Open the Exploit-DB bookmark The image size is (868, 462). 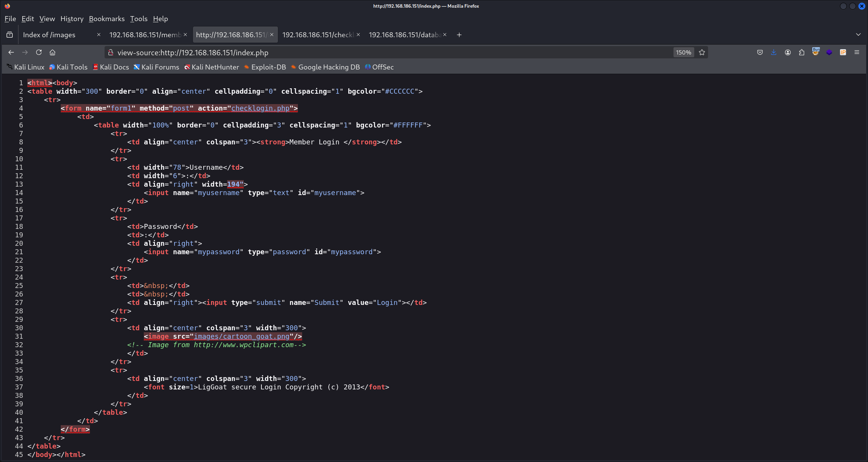(x=265, y=67)
